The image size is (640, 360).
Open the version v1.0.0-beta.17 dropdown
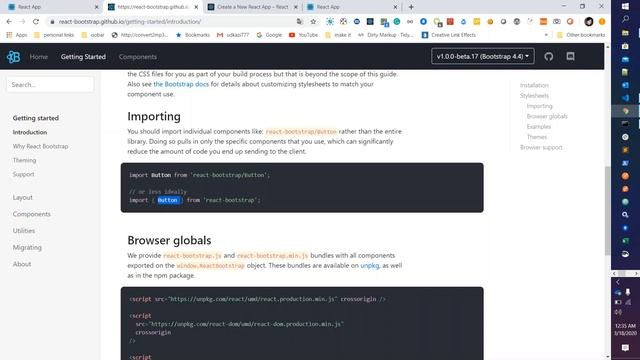click(483, 56)
